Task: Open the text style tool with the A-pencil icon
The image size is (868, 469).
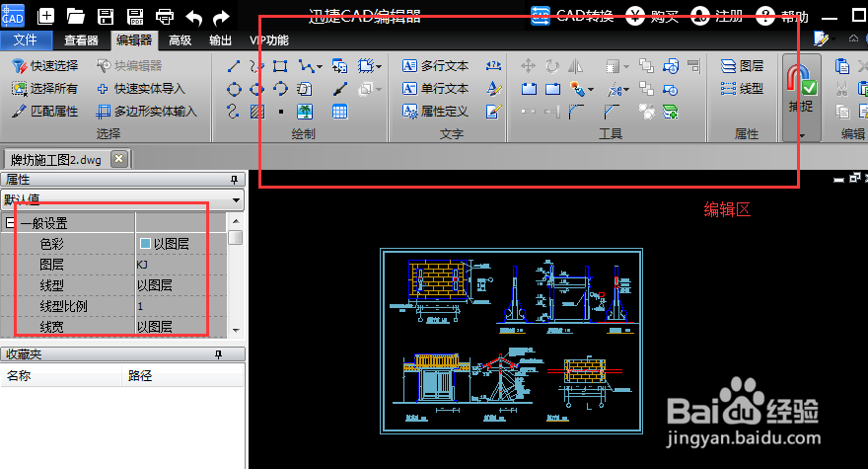Action: pos(493,88)
